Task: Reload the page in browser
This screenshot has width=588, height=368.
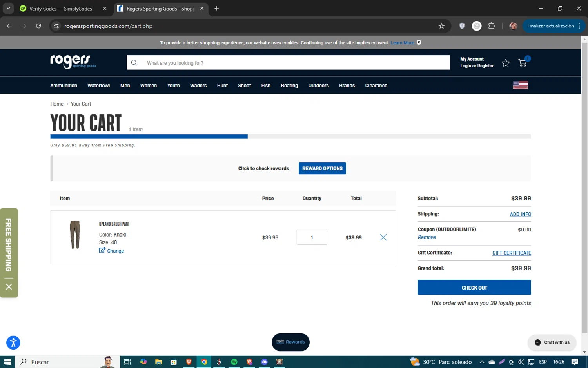Action: tap(38, 26)
